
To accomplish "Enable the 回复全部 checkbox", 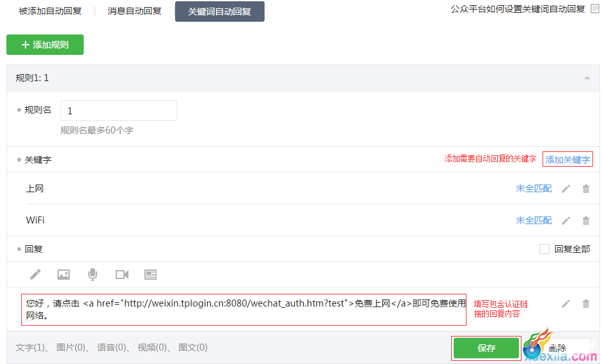I will (544, 249).
